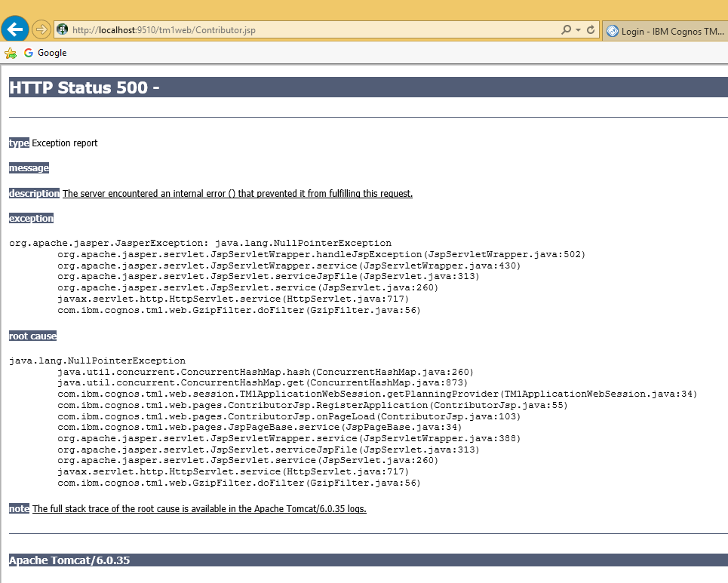Click the 'description' label

coord(35,193)
